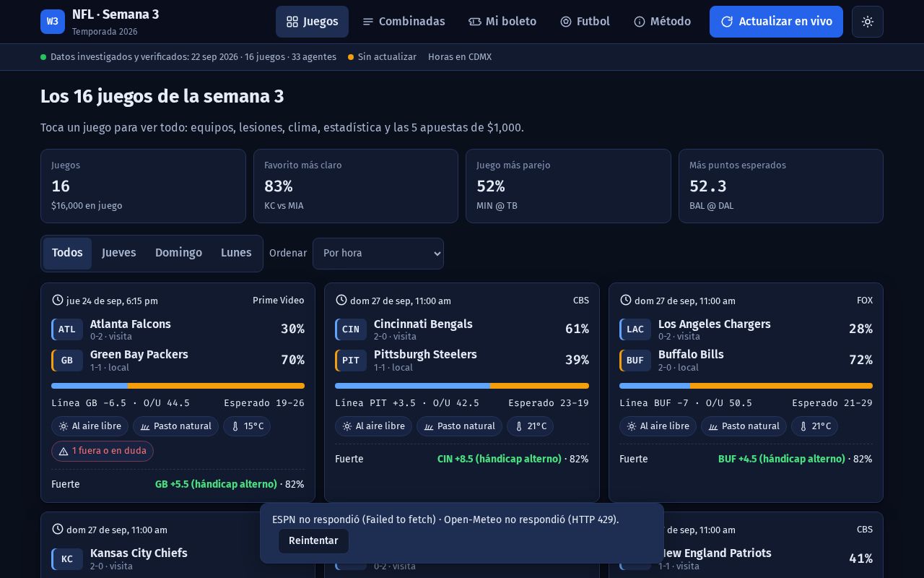Click the BUF +4.5 hándicap alterno pick
The image size is (924, 578).
tap(782, 459)
